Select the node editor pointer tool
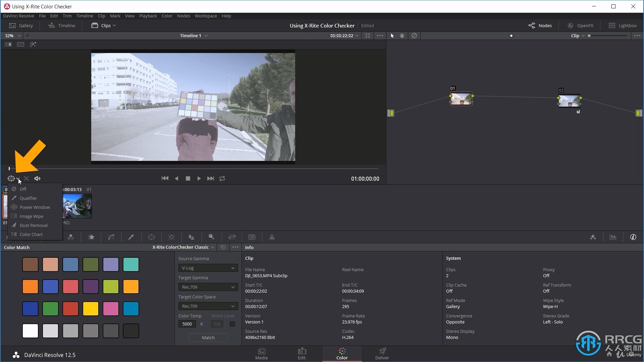This screenshot has height=362, width=644. pyautogui.click(x=392, y=36)
